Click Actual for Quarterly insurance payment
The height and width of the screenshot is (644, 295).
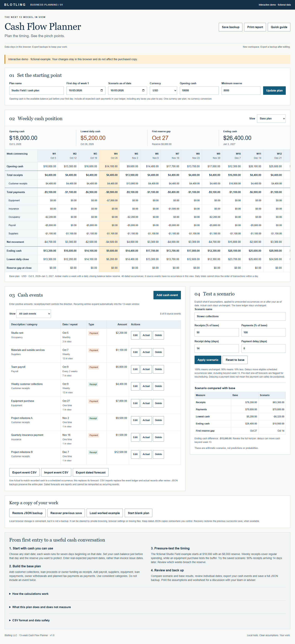click(x=146, y=437)
